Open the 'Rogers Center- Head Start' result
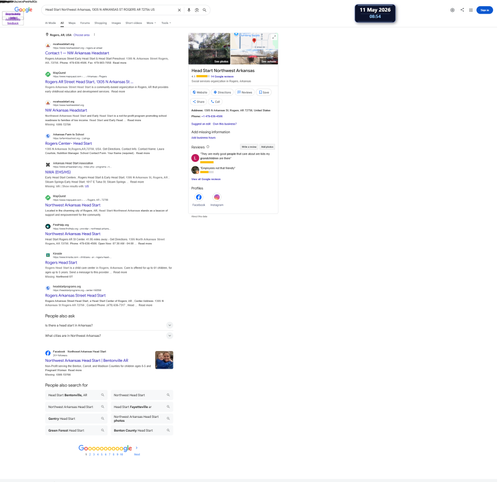500x482 pixels. click(x=68, y=143)
